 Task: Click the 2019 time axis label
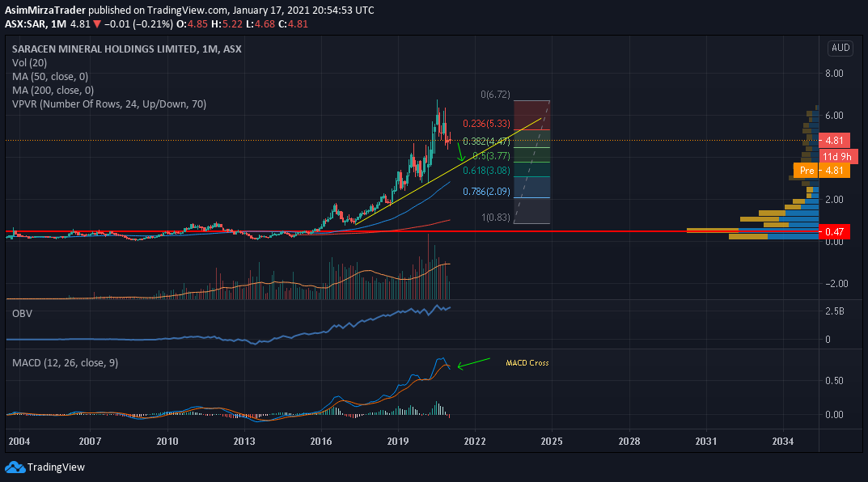point(398,442)
